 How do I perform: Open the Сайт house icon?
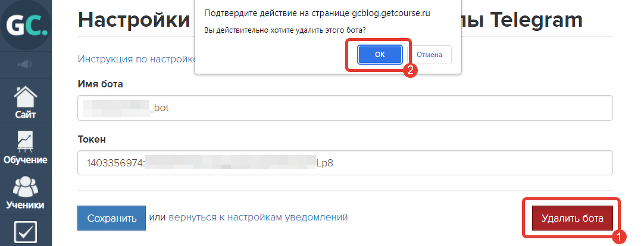click(26, 102)
